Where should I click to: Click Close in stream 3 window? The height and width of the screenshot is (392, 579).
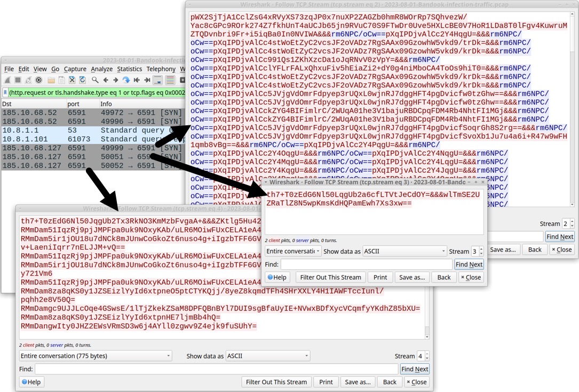click(x=471, y=277)
